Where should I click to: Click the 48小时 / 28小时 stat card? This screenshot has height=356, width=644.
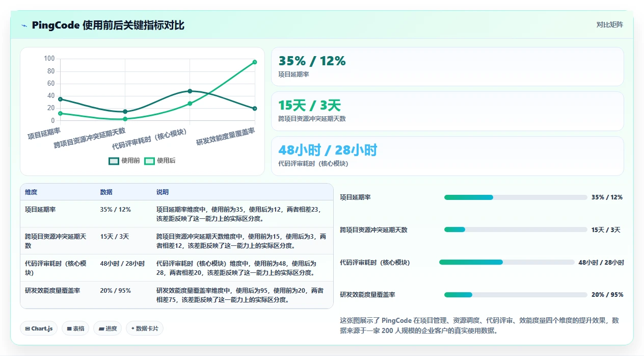[447, 156]
